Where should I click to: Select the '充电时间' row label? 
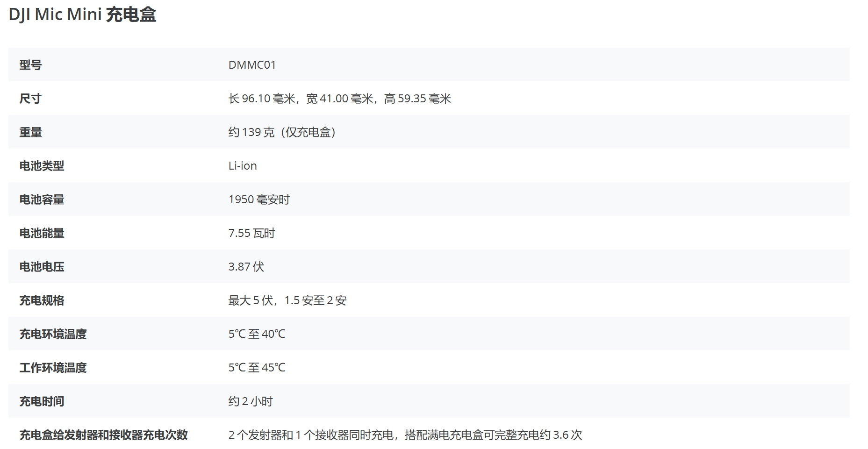tap(42, 401)
